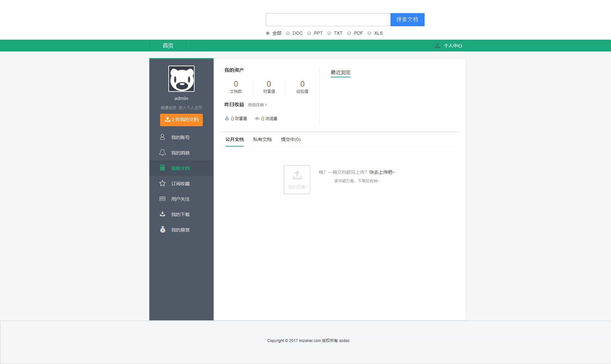Follow the 快去上传吧~ link
Image resolution: width=611 pixels, height=364 pixels.
[x=382, y=172]
